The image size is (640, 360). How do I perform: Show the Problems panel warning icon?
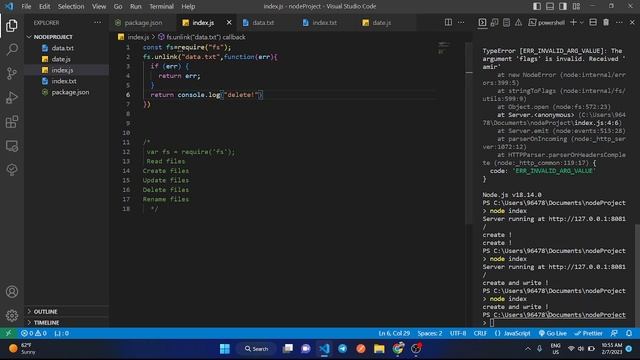(518, 23)
